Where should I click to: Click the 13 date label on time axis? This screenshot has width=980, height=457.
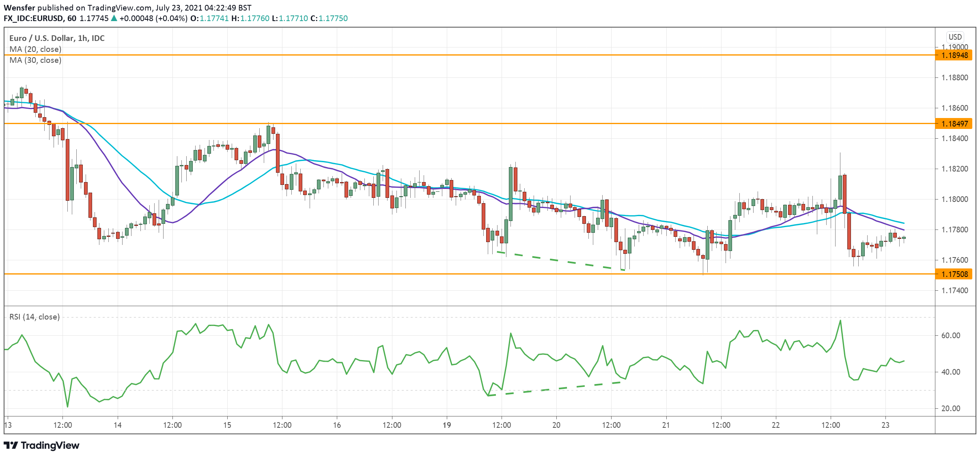pos(8,425)
